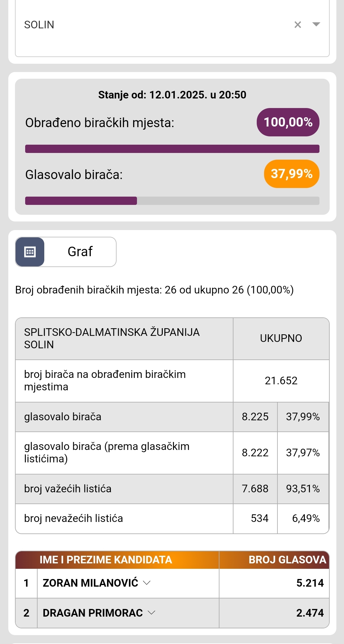
Task: Click the broj nevažećih listića row label
Action: point(74,518)
